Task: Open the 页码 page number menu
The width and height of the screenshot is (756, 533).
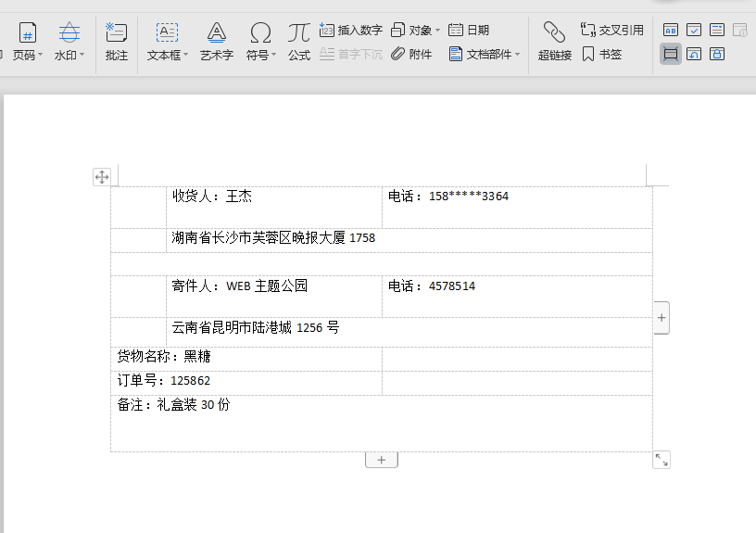Action: click(28, 56)
